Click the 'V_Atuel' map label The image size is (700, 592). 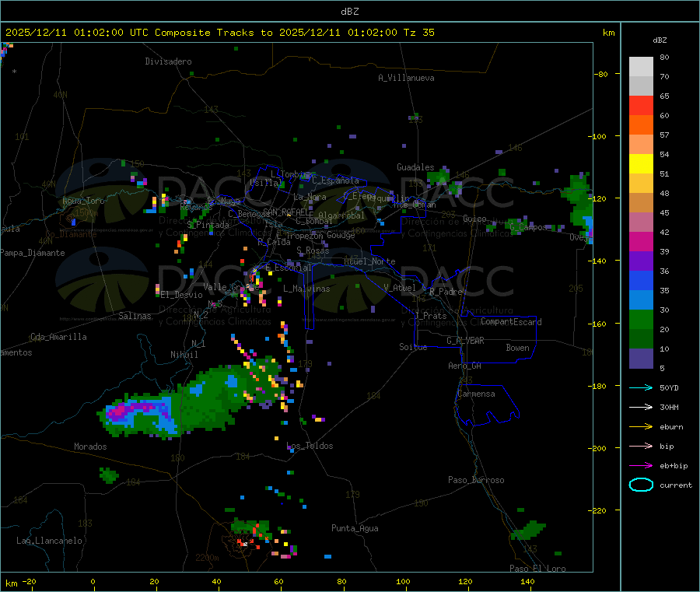[400, 288]
